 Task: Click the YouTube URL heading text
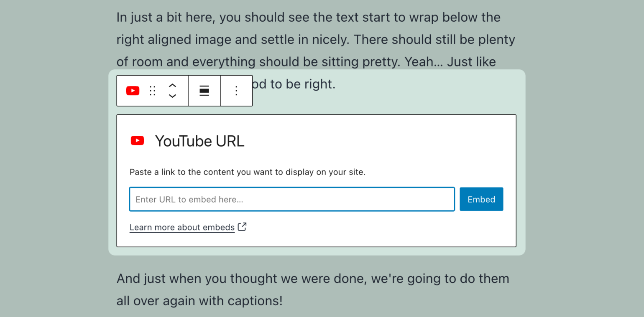pos(199,141)
